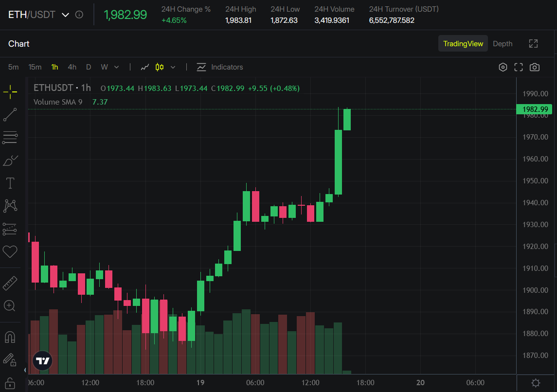
Task: Click the date 19 on the time axis
Action: coord(200,382)
